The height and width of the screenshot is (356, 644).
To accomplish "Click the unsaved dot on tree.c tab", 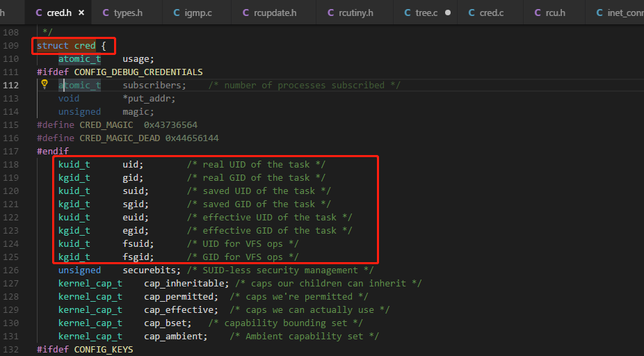I will [x=448, y=13].
